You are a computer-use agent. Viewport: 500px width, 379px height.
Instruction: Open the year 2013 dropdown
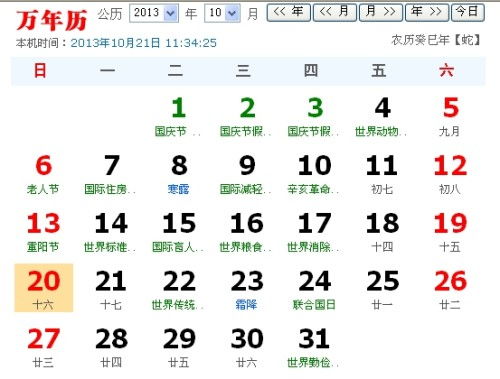pyautogui.click(x=154, y=13)
